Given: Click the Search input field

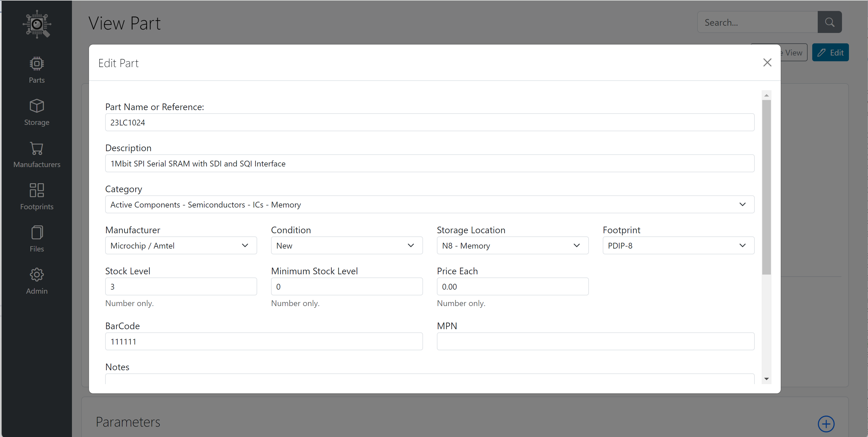Looking at the screenshot, I should coord(757,22).
